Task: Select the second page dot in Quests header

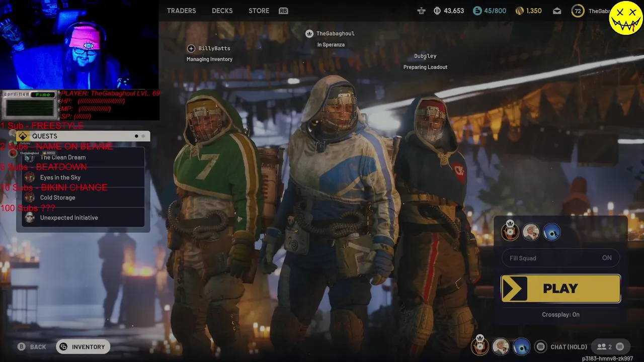Action: click(143, 136)
